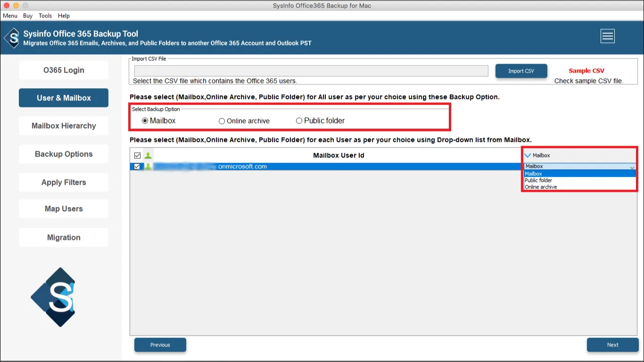
Task: Click the Sysinfo shield logo in header
Action: click(x=12, y=38)
